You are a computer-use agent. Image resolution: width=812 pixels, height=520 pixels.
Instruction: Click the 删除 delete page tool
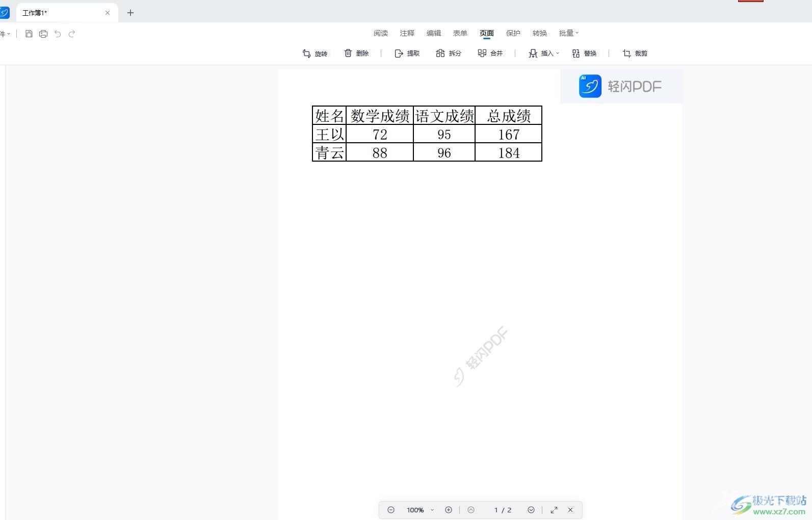click(356, 54)
